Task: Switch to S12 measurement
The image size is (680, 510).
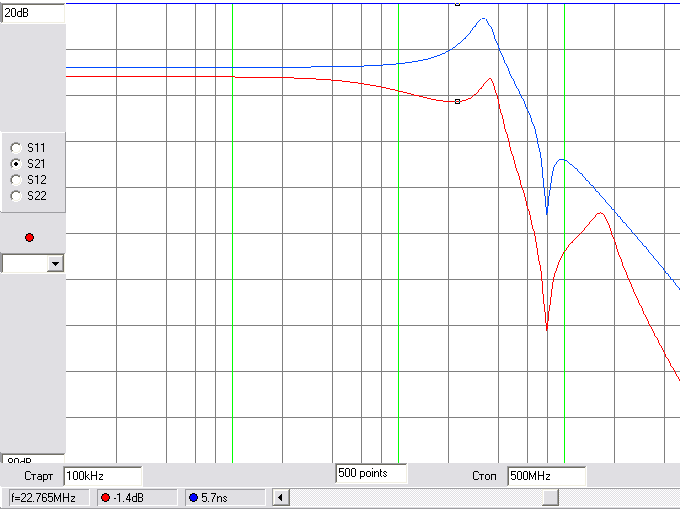Action: click(16, 179)
